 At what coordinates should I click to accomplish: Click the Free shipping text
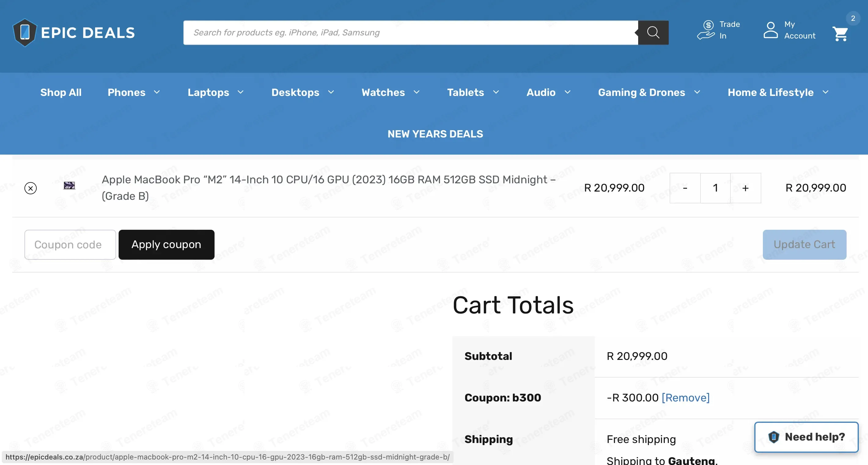641,439
